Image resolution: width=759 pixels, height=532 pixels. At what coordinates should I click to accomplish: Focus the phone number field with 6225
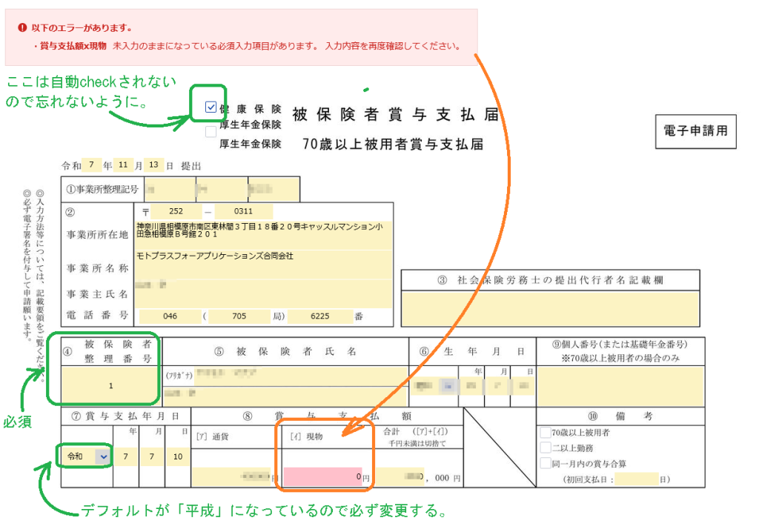click(320, 316)
